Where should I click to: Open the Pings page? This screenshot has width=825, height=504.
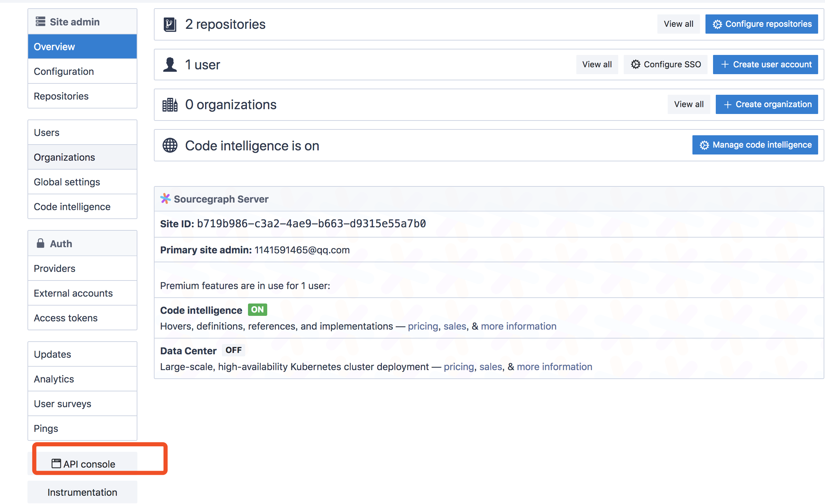tap(82, 428)
